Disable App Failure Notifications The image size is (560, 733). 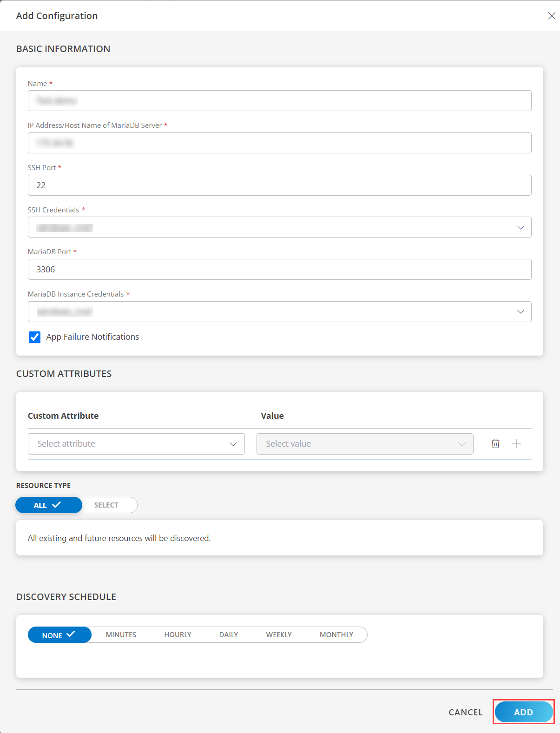[34, 337]
